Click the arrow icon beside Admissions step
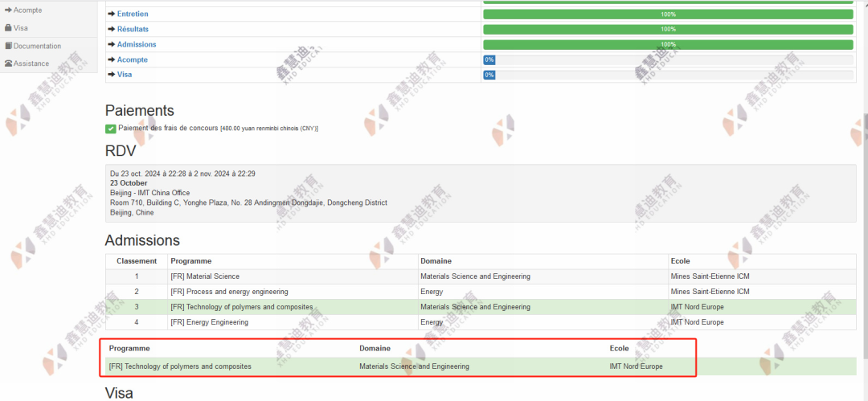Screen dimensions: 868x401 [x=112, y=44]
